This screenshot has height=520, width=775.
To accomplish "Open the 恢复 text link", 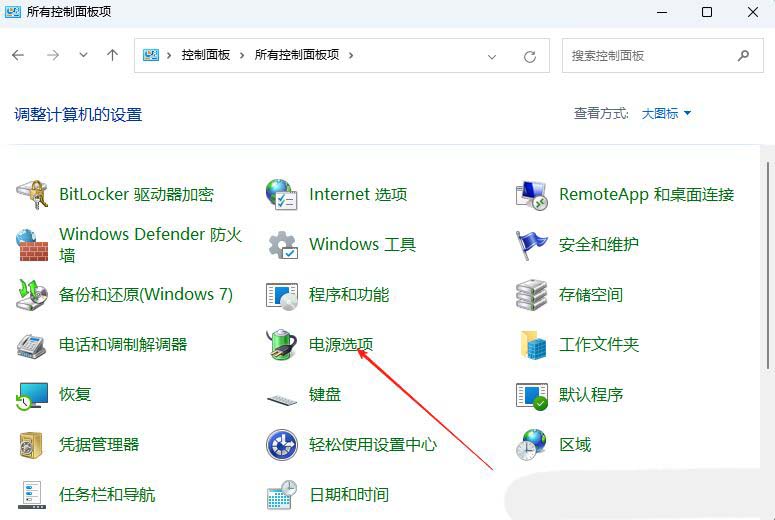I will pos(75,394).
